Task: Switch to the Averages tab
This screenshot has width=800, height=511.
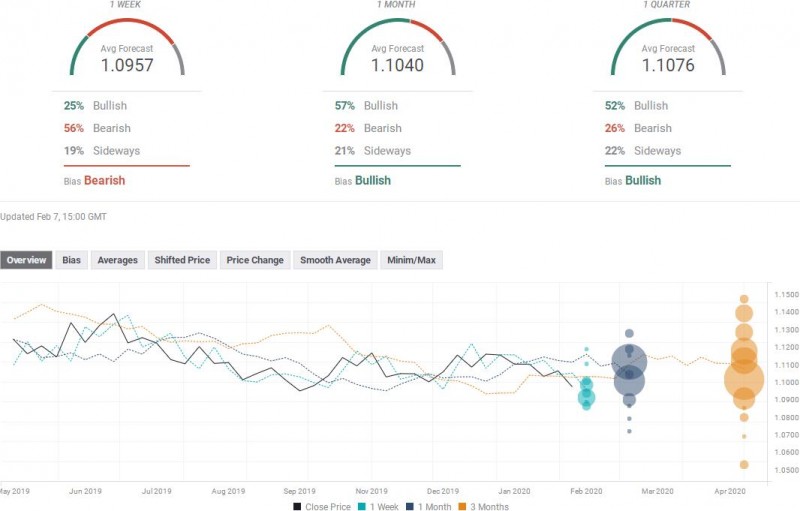Action: pos(117,260)
